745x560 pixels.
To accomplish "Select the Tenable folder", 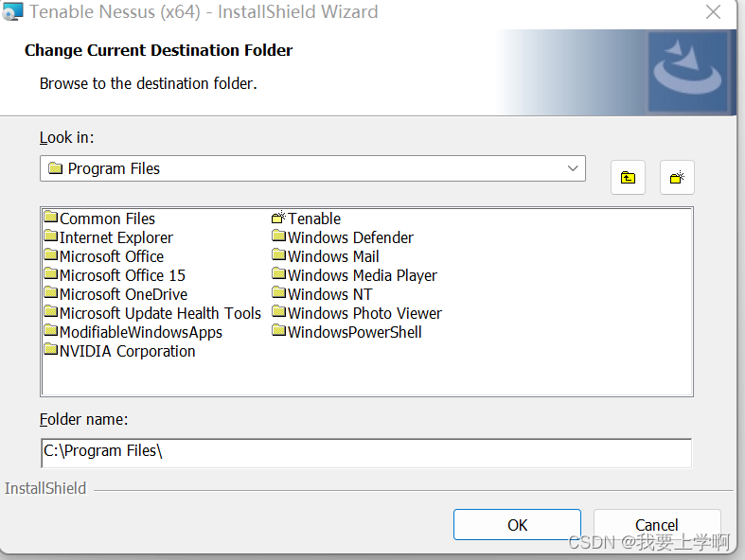I will tap(306, 219).
